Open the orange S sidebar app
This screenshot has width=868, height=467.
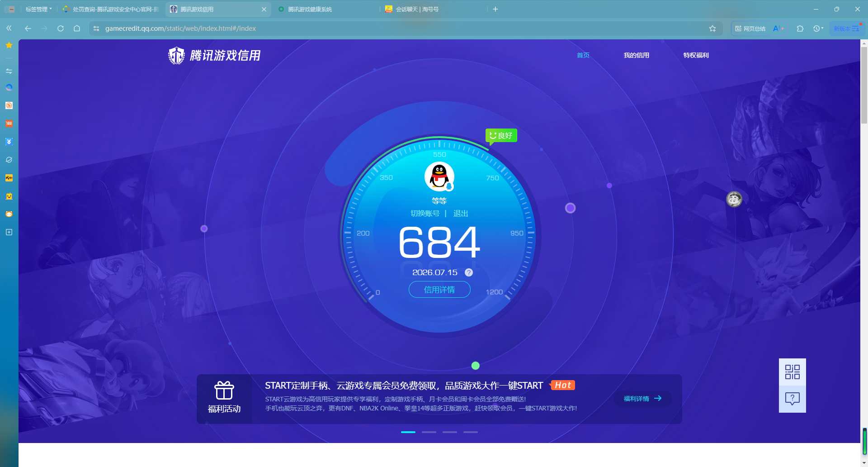(9, 105)
